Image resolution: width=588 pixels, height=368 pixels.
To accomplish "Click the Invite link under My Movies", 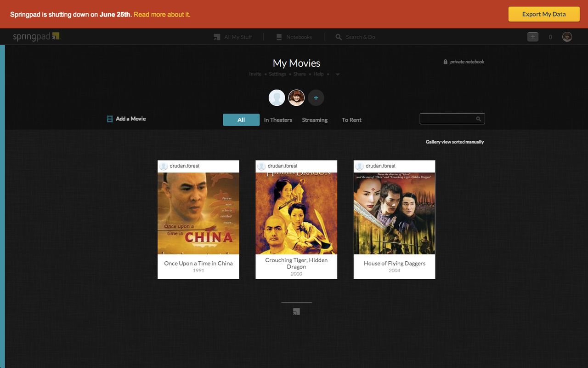I will (x=255, y=74).
